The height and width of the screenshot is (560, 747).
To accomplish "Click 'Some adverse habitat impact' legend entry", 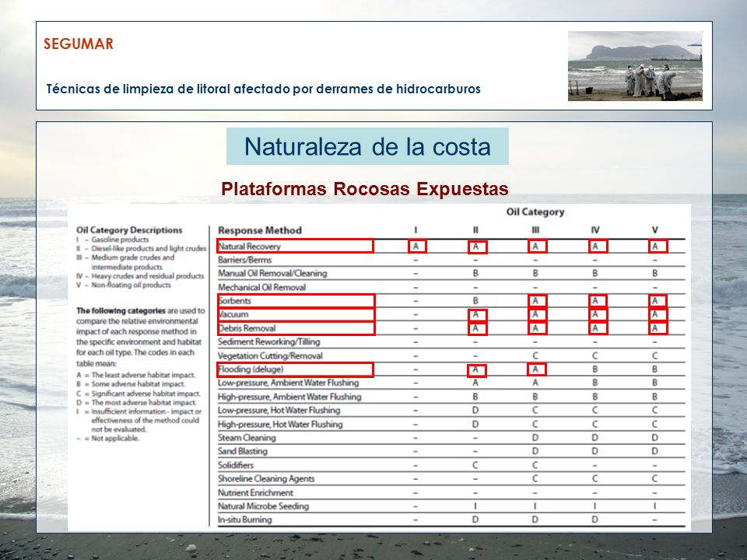I will coord(131,383).
